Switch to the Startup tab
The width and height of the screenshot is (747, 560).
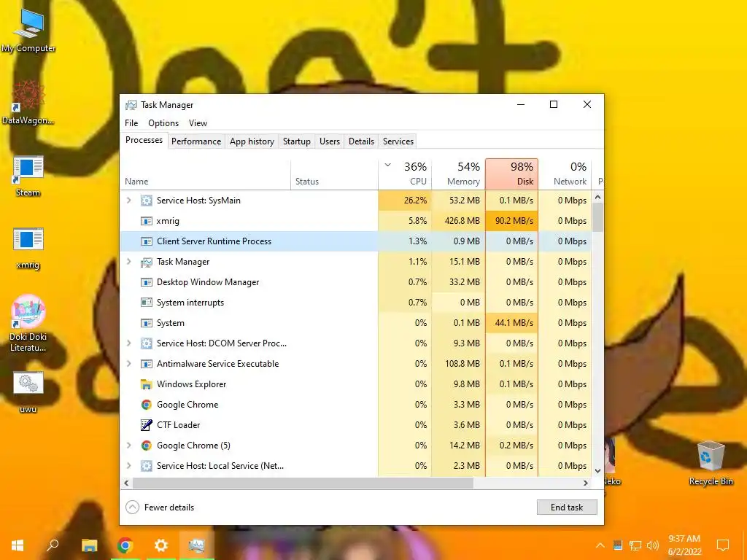coord(296,141)
